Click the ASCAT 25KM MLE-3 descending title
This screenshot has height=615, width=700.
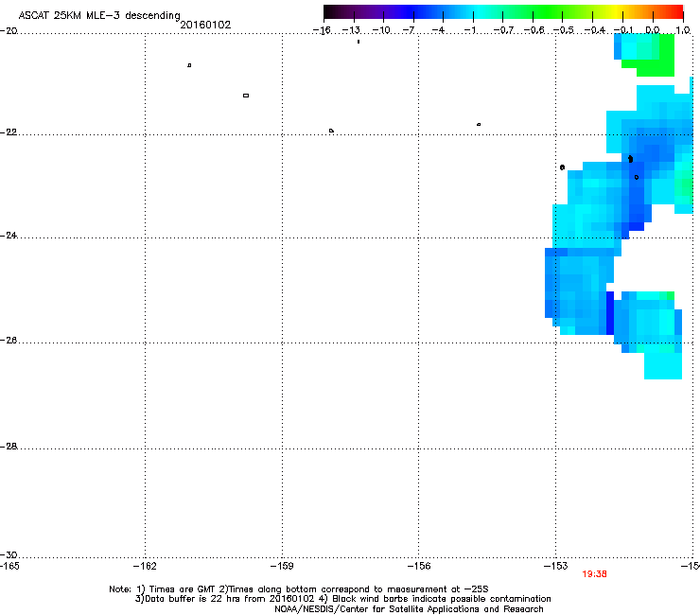click(99, 15)
